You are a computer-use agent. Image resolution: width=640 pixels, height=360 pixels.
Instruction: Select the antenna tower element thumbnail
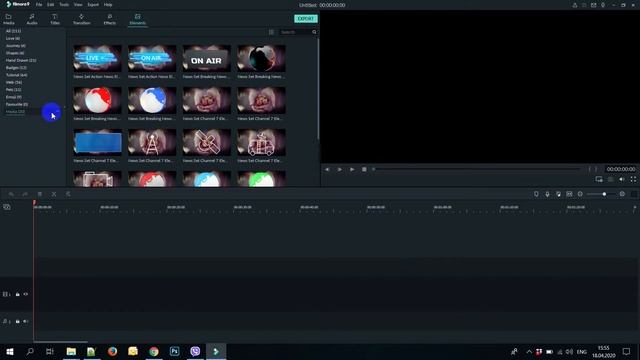(152, 142)
